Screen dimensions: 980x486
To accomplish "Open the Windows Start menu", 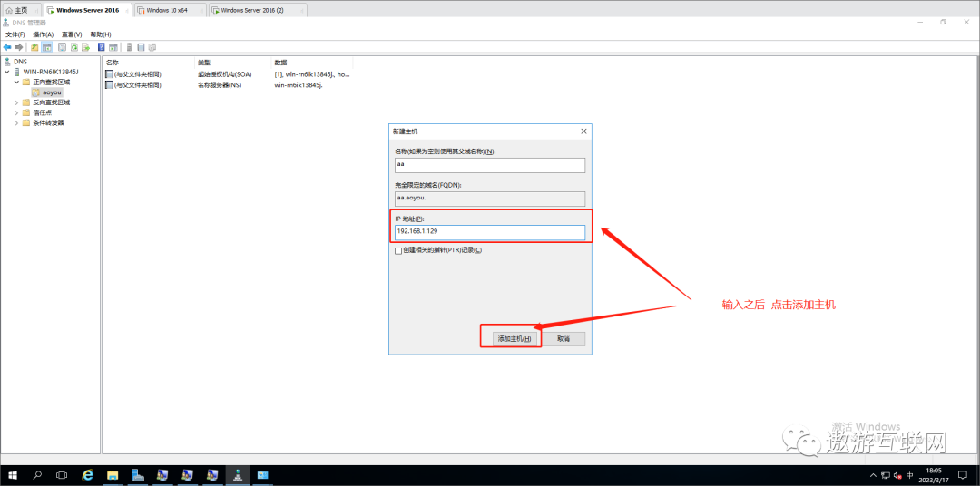I will click(11, 475).
